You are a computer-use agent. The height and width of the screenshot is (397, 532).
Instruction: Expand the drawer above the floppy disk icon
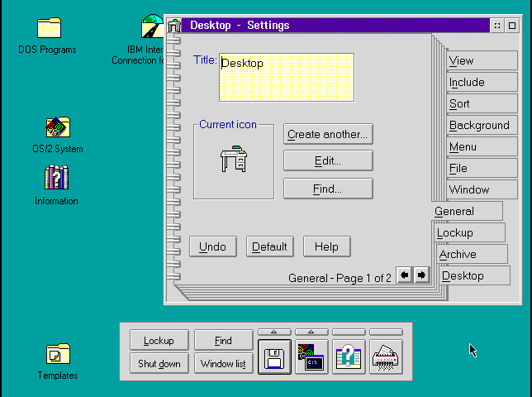point(274,332)
